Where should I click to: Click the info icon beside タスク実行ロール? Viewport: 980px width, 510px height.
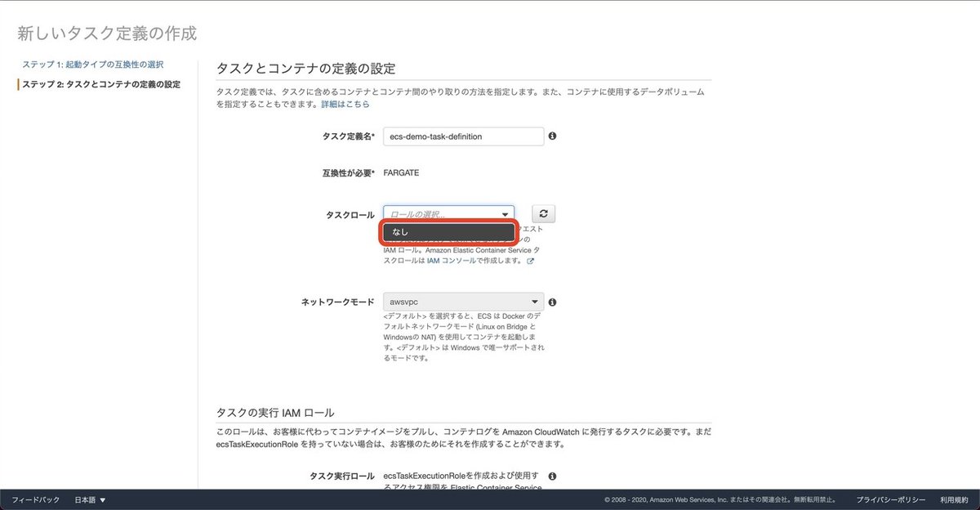552,474
